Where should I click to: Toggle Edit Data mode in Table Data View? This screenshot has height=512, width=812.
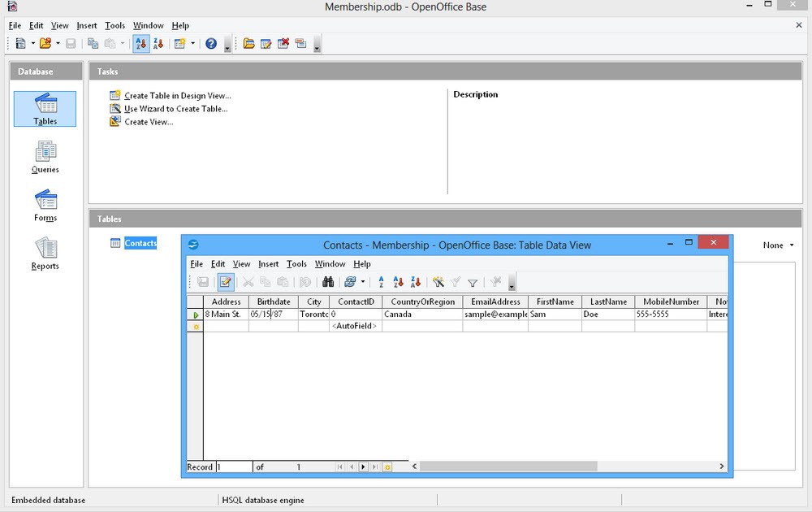pyautogui.click(x=225, y=282)
